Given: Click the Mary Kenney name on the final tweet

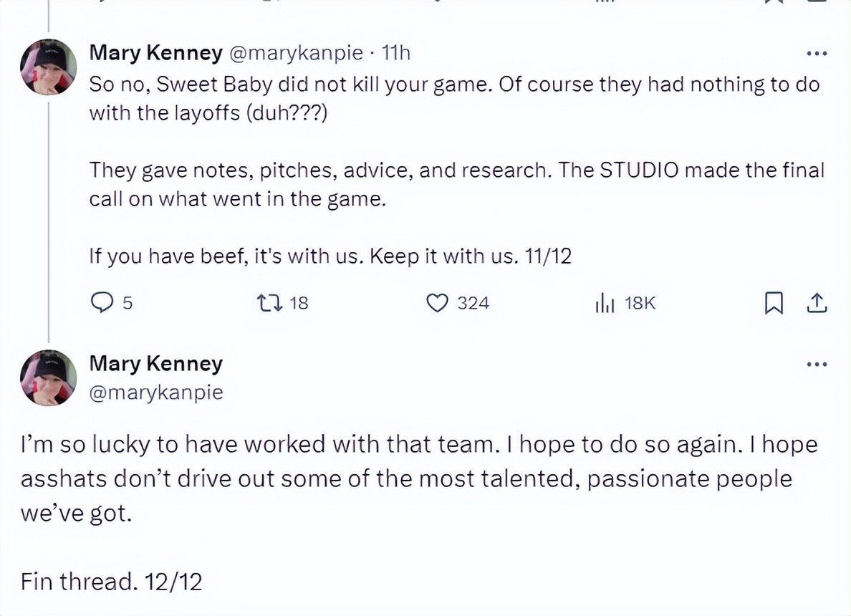Looking at the screenshot, I should point(155,363).
